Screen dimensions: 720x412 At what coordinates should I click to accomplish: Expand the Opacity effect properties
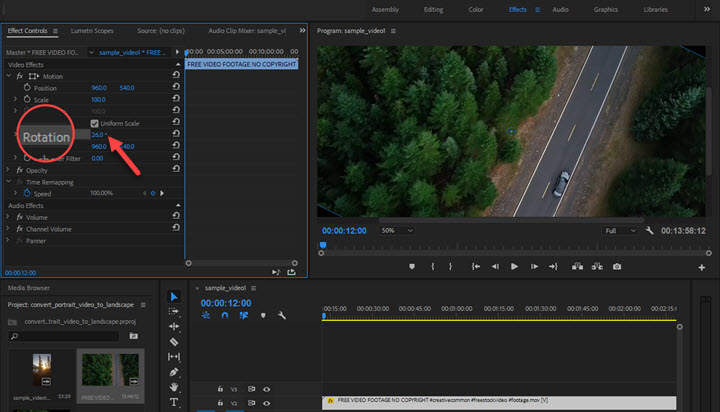[x=9, y=170]
